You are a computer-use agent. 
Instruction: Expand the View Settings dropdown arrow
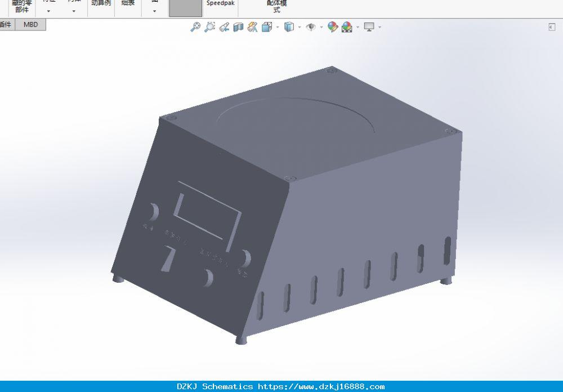pyautogui.click(x=379, y=27)
